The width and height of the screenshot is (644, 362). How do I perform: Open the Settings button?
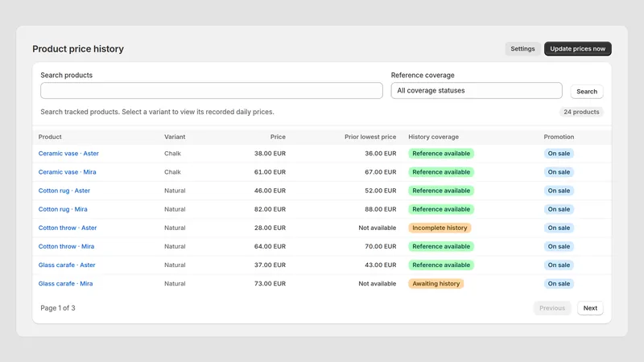pyautogui.click(x=522, y=49)
